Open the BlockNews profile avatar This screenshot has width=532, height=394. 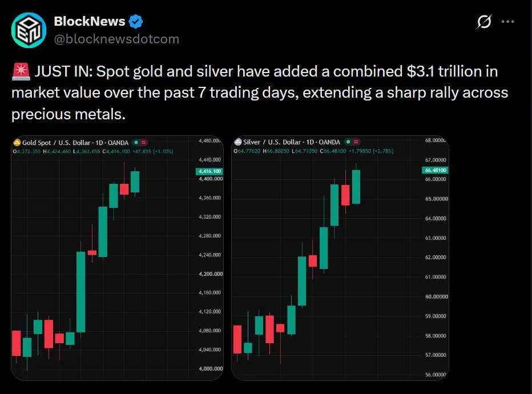tap(29, 30)
